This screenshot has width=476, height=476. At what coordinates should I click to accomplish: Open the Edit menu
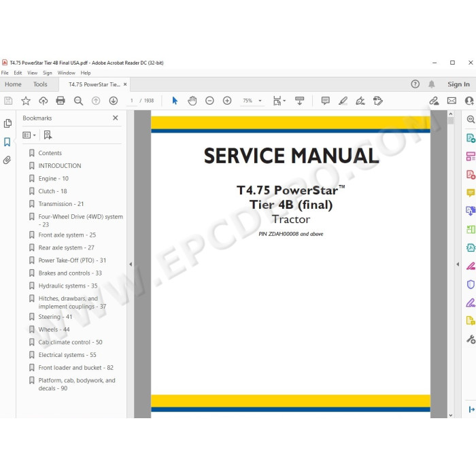pyautogui.click(x=18, y=73)
